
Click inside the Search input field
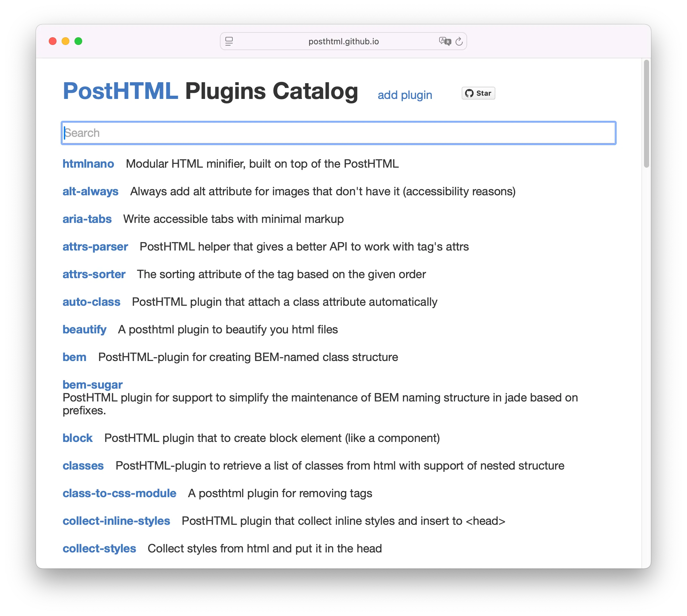338,133
